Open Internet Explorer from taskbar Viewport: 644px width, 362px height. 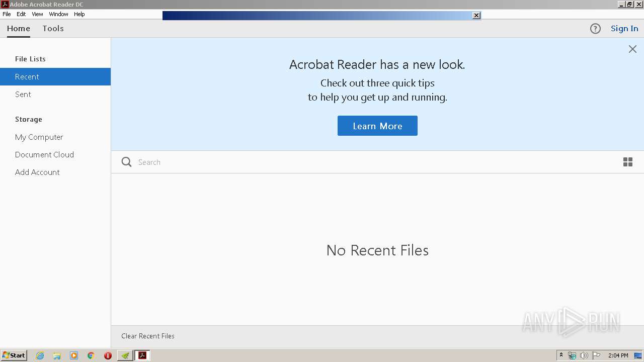[40, 355]
